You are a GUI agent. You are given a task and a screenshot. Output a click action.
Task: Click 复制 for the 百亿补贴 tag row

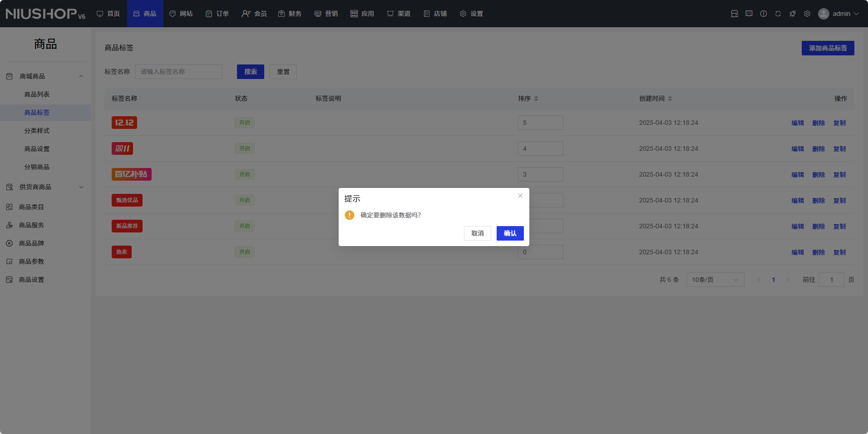[839, 175]
